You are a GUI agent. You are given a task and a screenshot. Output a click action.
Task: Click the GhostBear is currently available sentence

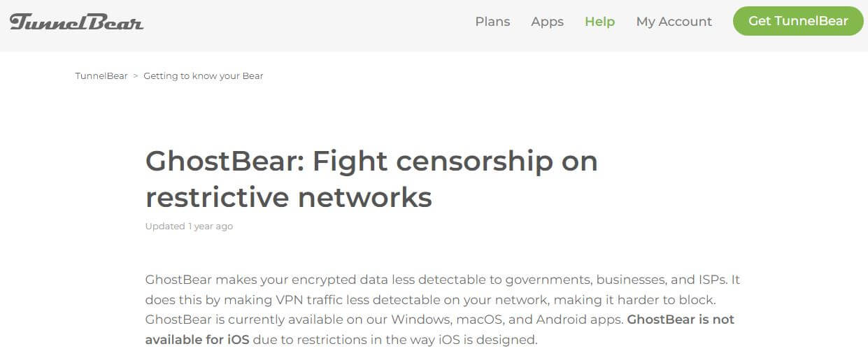(x=385, y=320)
